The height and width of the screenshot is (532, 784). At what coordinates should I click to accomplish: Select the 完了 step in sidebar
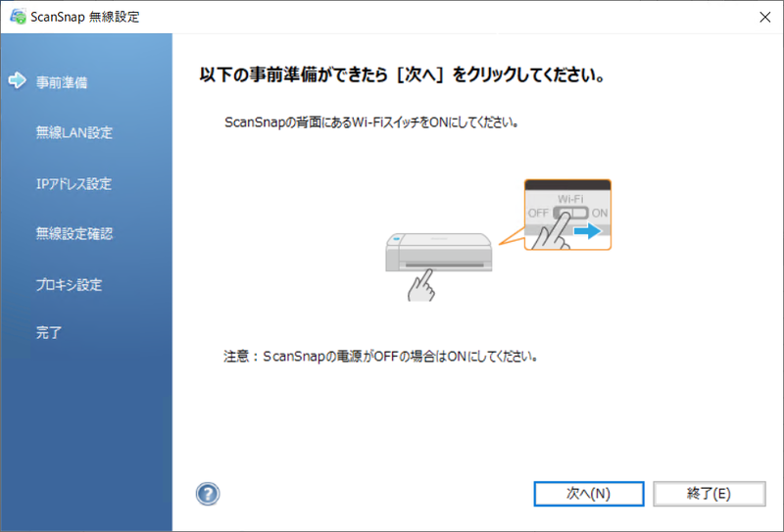[48, 332]
